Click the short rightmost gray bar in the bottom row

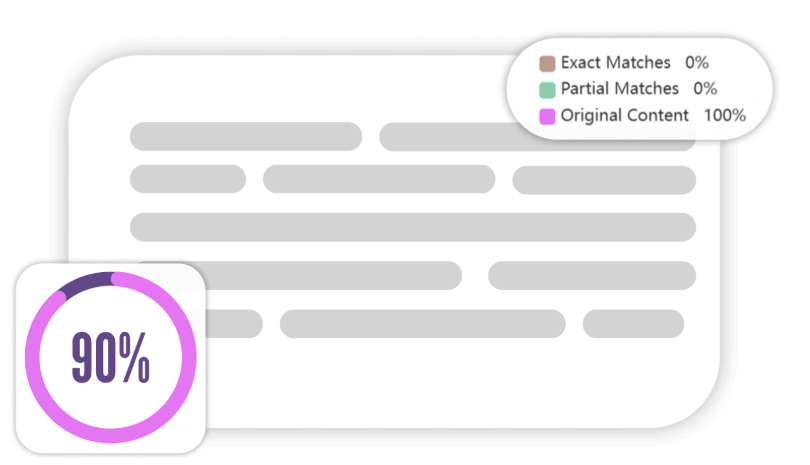tap(633, 323)
